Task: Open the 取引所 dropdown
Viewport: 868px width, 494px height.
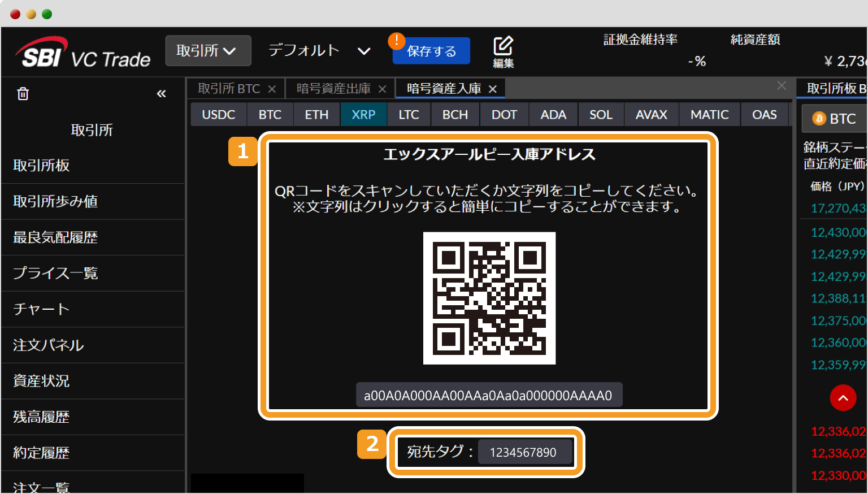Action: point(208,51)
